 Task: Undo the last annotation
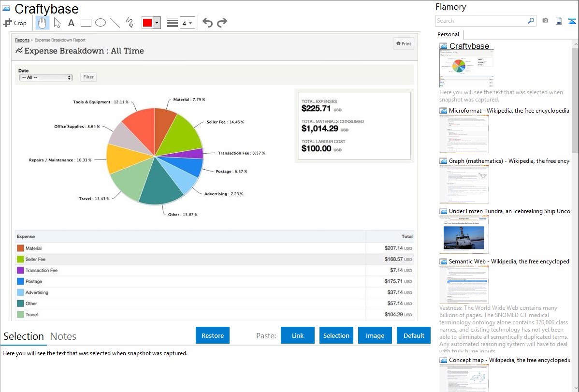(207, 23)
